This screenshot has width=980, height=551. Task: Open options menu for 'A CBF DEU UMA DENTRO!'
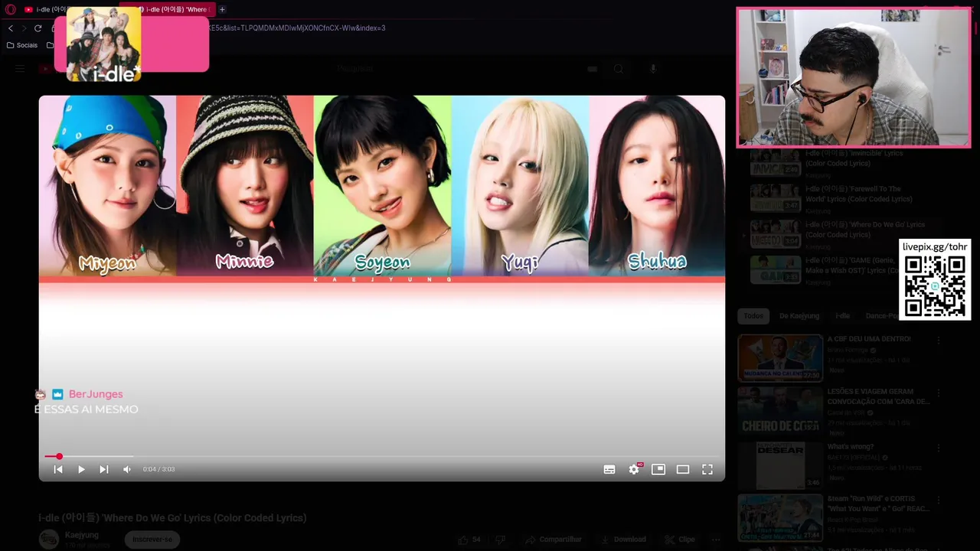click(x=939, y=340)
